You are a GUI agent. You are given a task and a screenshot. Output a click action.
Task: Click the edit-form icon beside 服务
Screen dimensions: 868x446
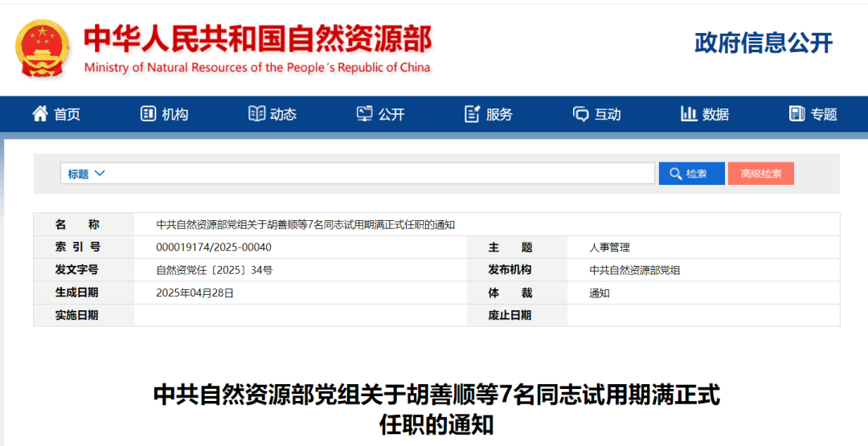[472, 113]
